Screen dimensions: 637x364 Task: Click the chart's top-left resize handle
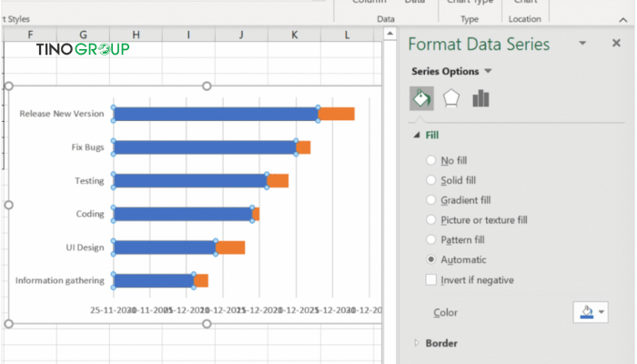[8, 86]
